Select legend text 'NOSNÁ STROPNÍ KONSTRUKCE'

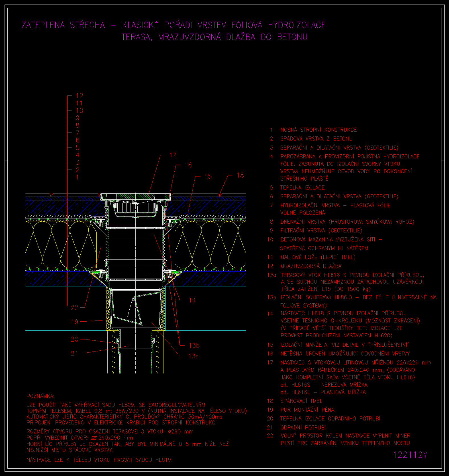[319, 130]
